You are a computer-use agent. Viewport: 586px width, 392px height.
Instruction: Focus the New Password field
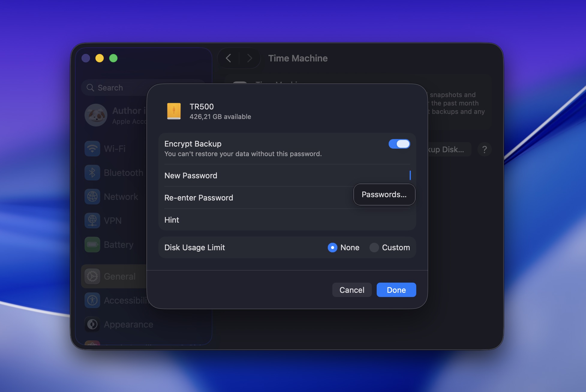coord(287,176)
